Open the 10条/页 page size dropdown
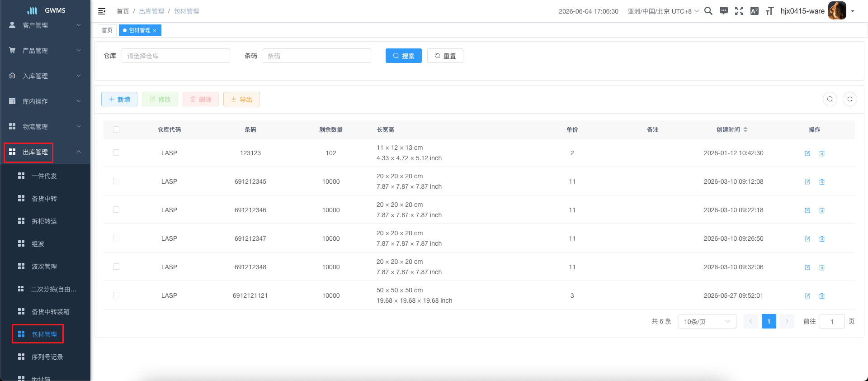 pos(707,321)
